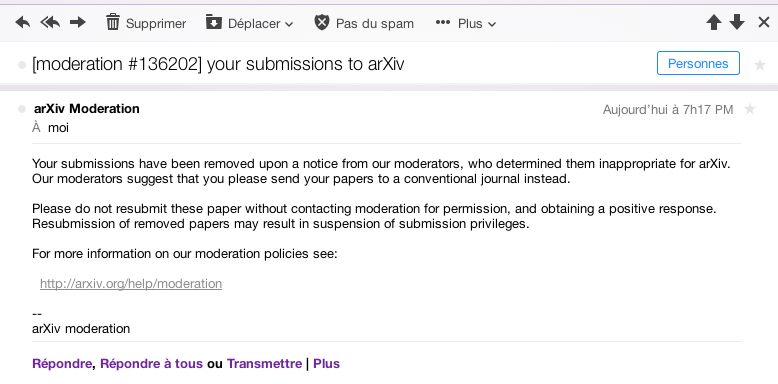The image size is (778, 384).
Task: Click the forward arrow icon
Action: 77,22
